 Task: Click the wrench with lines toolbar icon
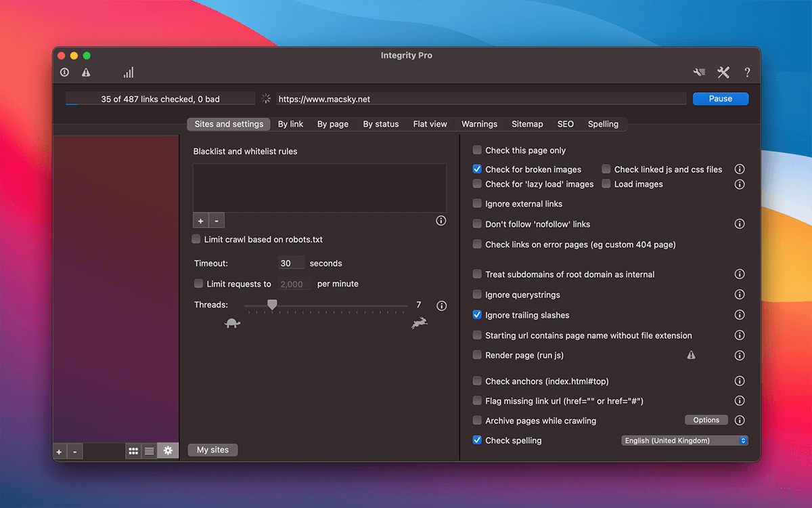click(x=700, y=72)
